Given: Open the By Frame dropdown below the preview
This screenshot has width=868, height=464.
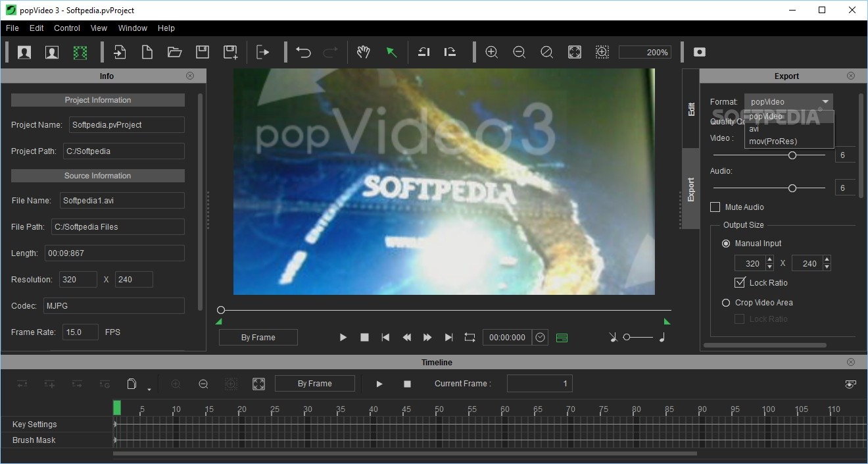Looking at the screenshot, I should (x=258, y=338).
